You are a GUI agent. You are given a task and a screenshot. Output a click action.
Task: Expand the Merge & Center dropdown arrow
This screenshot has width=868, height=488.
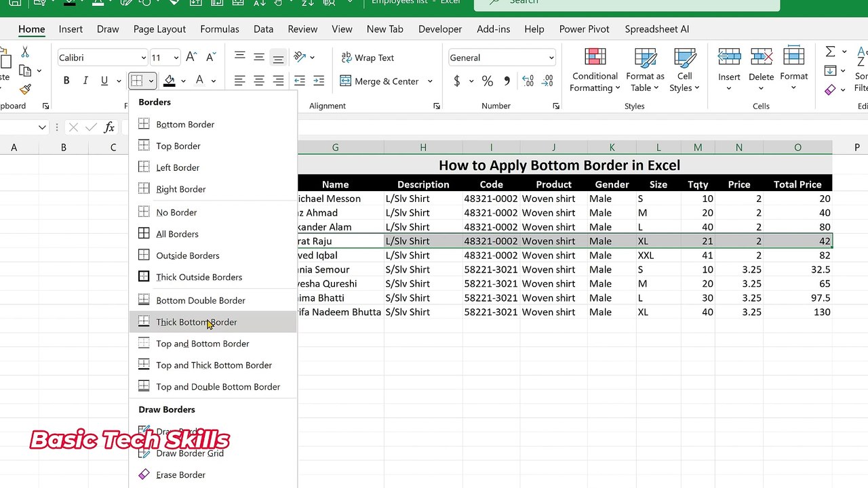(x=430, y=81)
